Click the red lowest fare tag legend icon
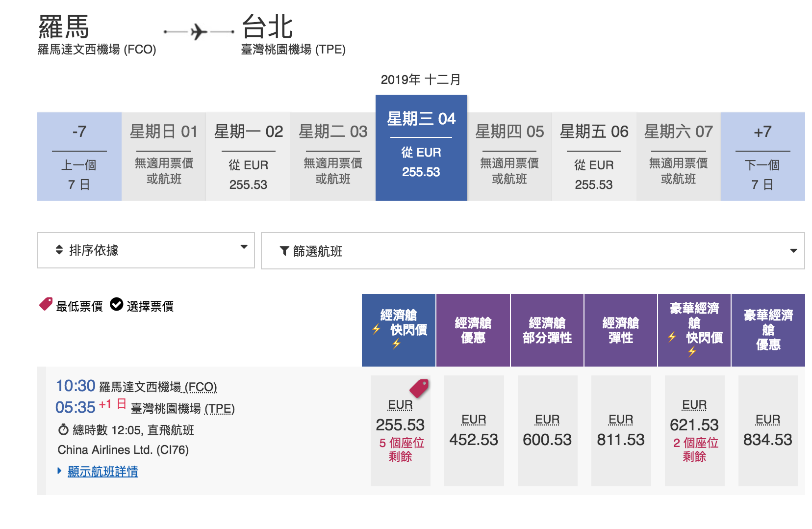The height and width of the screenshot is (529, 812). tap(46, 304)
